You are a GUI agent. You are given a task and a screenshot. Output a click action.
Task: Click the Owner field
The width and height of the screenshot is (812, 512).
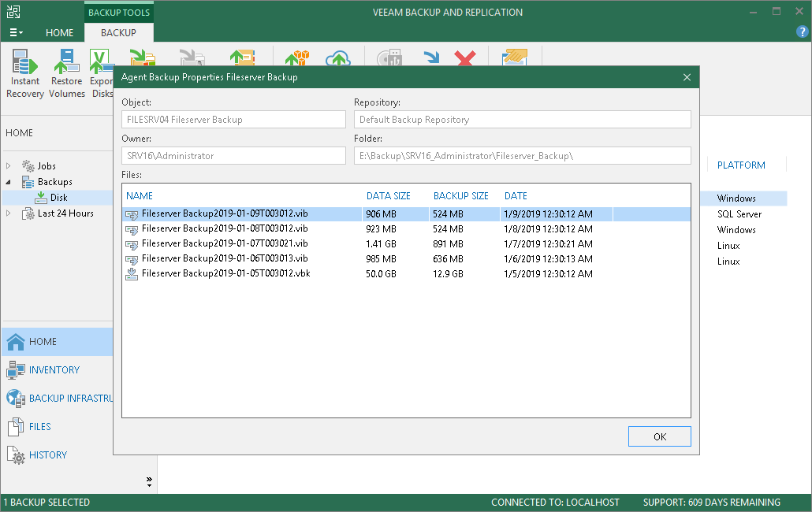tap(233, 156)
